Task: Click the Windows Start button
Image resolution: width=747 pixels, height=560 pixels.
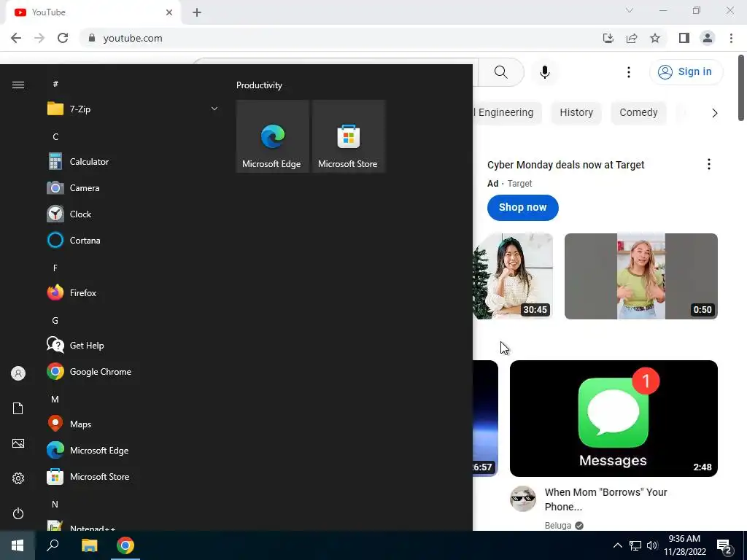Action: pyautogui.click(x=18, y=545)
